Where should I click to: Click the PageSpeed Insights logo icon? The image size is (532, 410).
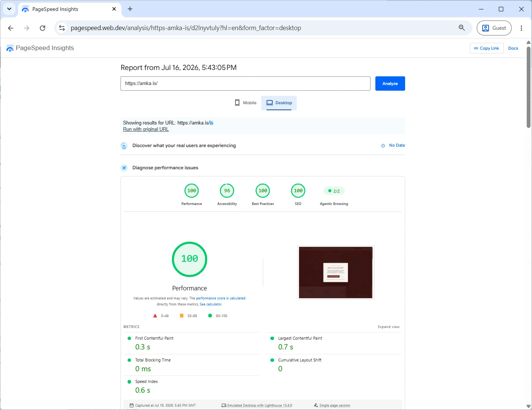pyautogui.click(x=10, y=48)
